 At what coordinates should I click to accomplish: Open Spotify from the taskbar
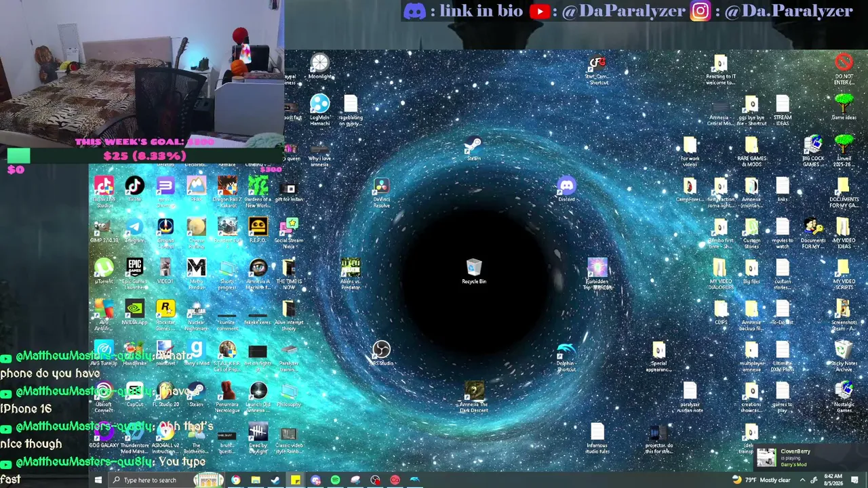coord(336,480)
